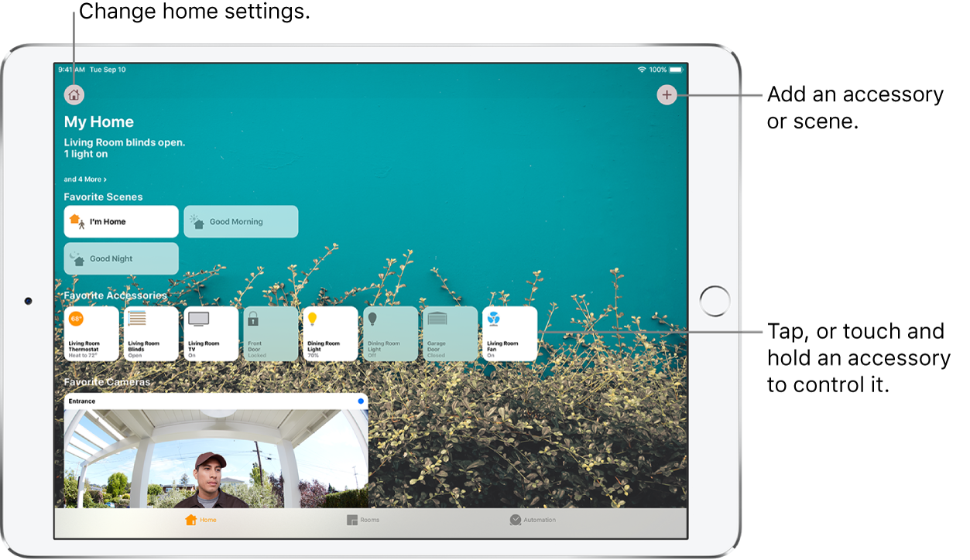Viewport: 970px width, 560px height.
Task: Click the Favorite Accessories heading
Action: (115, 295)
